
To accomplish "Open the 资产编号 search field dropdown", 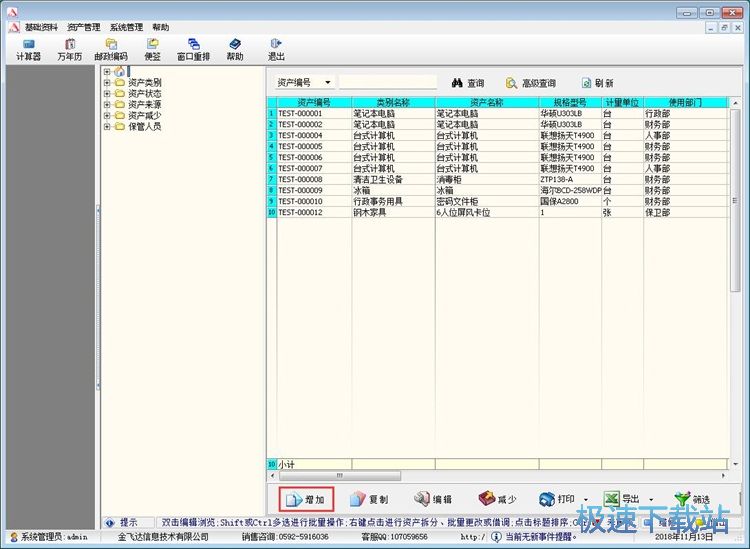I will 331,82.
